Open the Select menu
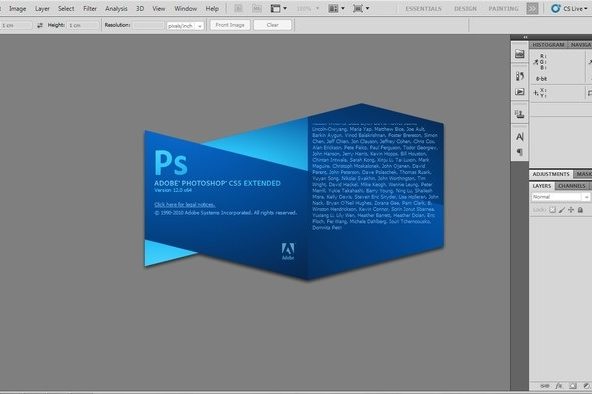 66,8
